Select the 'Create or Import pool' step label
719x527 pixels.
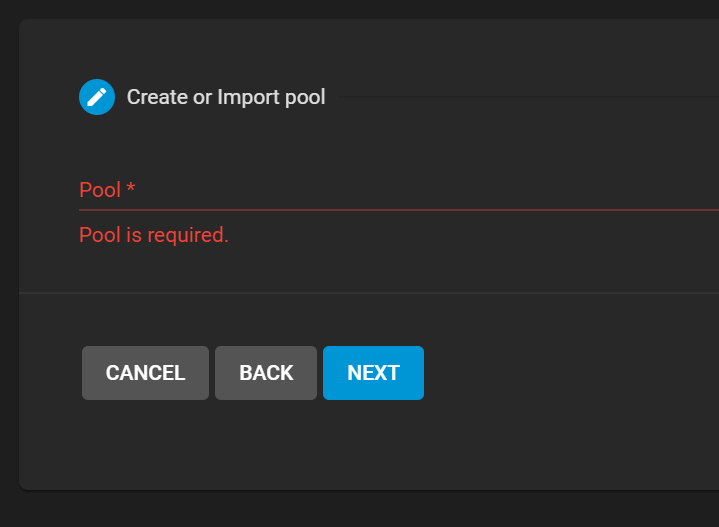226,97
